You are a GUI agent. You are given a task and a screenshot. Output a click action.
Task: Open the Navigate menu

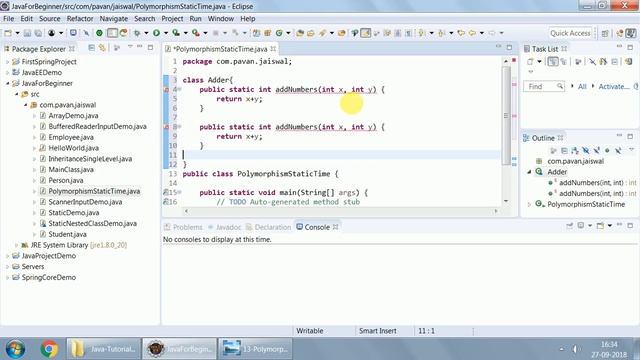pos(114,19)
